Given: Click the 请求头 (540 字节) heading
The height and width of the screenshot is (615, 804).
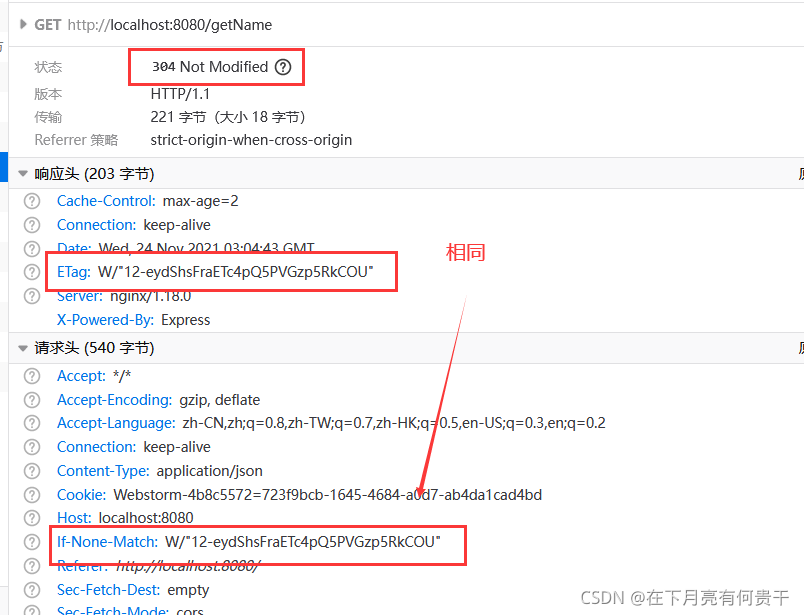Looking at the screenshot, I should 94,348.
